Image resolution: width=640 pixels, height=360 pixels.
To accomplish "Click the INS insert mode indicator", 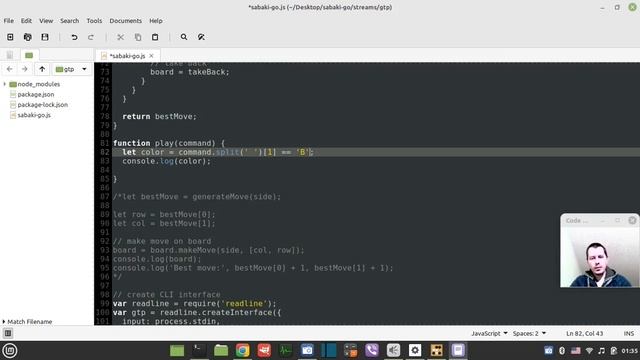I will point(629,333).
